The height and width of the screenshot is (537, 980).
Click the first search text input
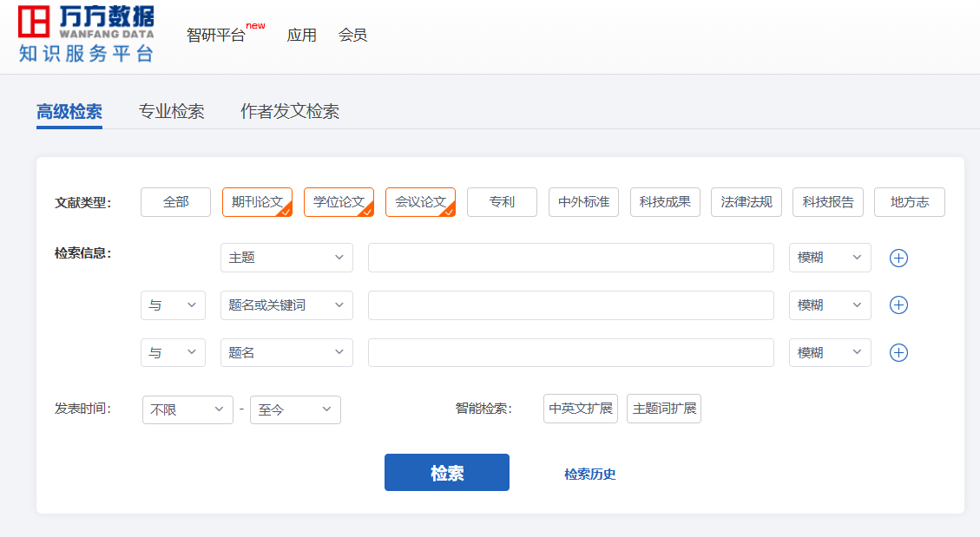[570, 258]
